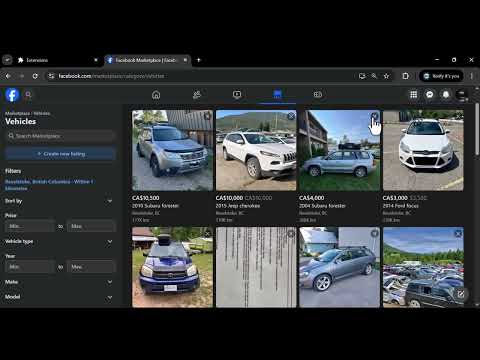Toggle save icon on the blue Toyota SUV photo
The width and height of the screenshot is (480, 360).
point(207,233)
